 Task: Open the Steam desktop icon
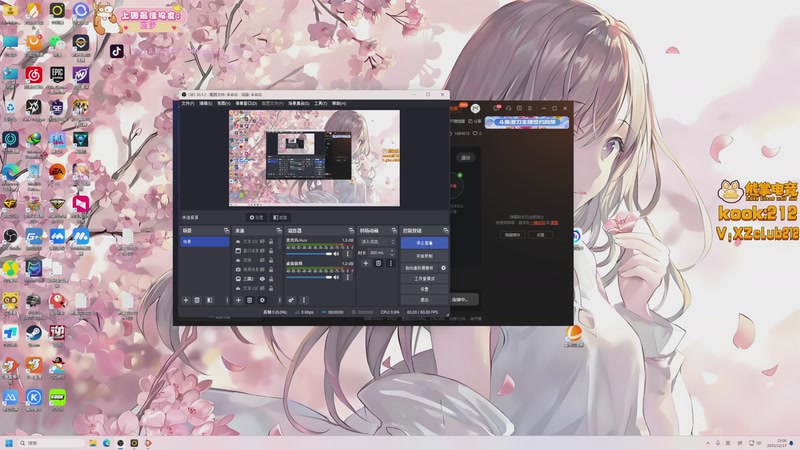pos(34,334)
